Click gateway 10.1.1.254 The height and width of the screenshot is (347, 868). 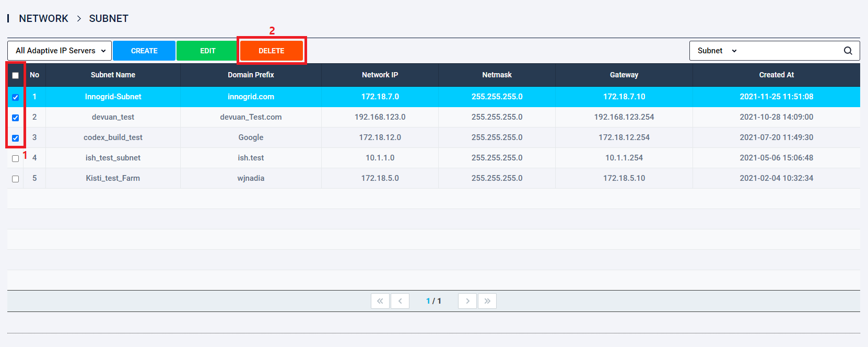tap(624, 158)
